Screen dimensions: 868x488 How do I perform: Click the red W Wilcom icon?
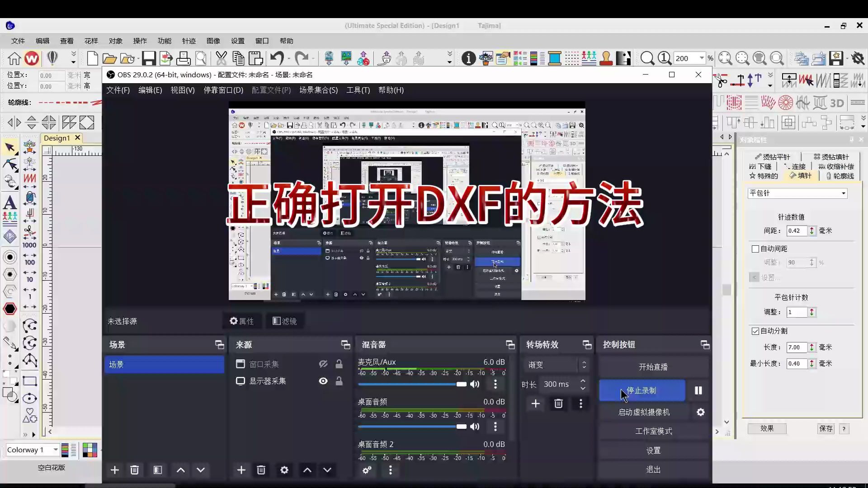click(32, 58)
